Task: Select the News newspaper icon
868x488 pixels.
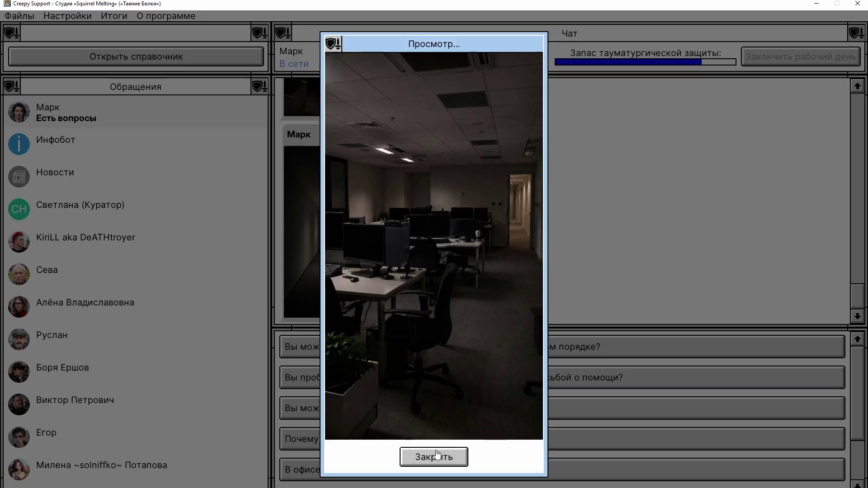Action: click(19, 177)
